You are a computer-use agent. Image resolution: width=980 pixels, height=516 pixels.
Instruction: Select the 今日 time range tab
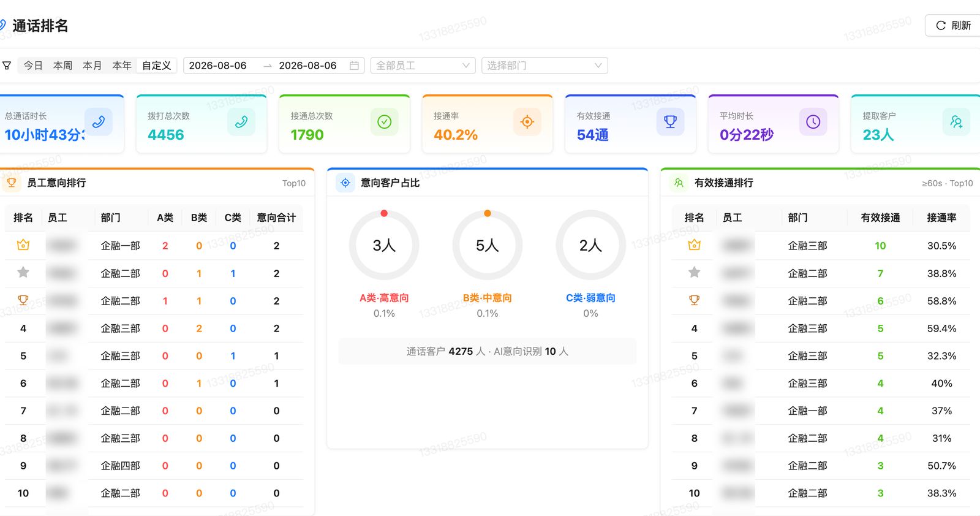[33, 66]
